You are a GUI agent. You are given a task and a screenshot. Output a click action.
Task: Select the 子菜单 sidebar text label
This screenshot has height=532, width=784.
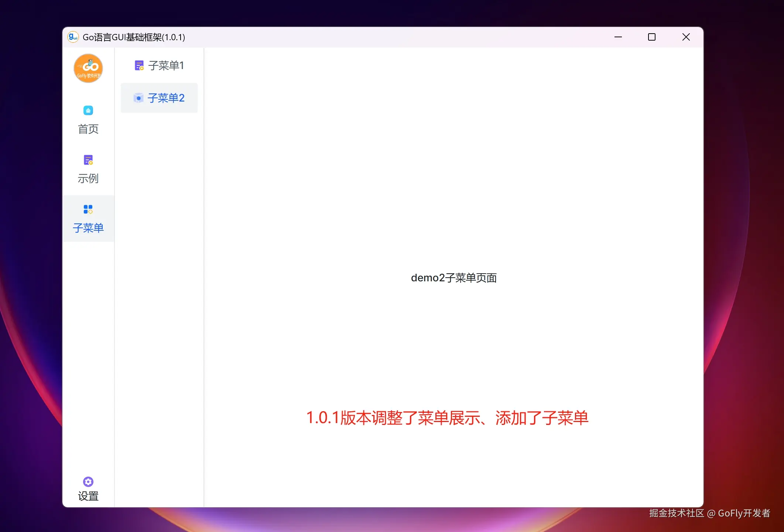pos(88,228)
